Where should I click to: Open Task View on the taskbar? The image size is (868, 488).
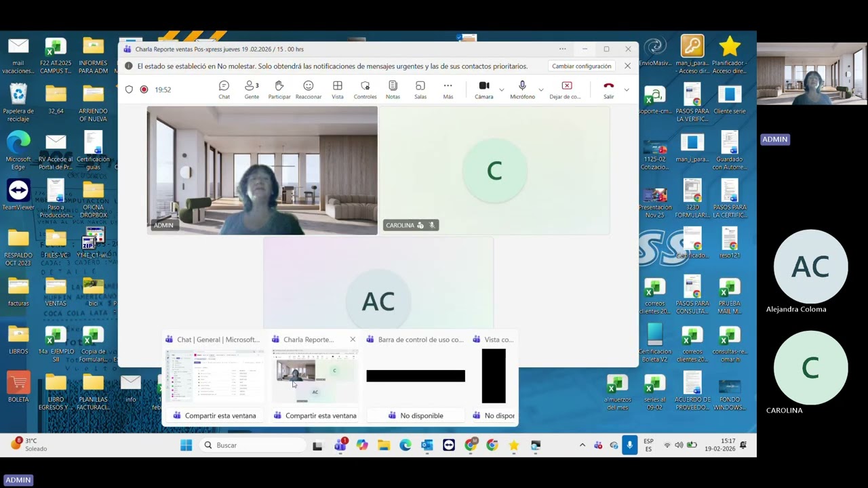pyautogui.click(x=317, y=445)
